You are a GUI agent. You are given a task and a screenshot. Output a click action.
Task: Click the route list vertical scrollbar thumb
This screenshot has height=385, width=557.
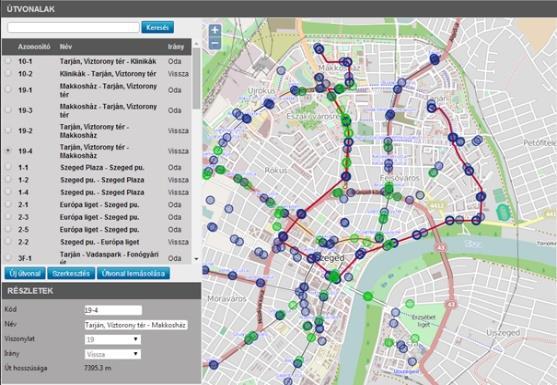[196, 78]
